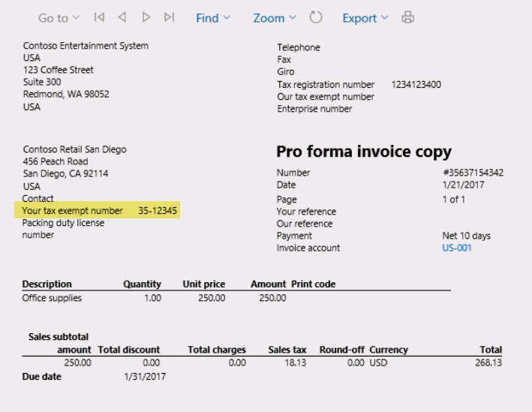
Task: Print the invoice using the printer icon
Action: pyautogui.click(x=408, y=17)
